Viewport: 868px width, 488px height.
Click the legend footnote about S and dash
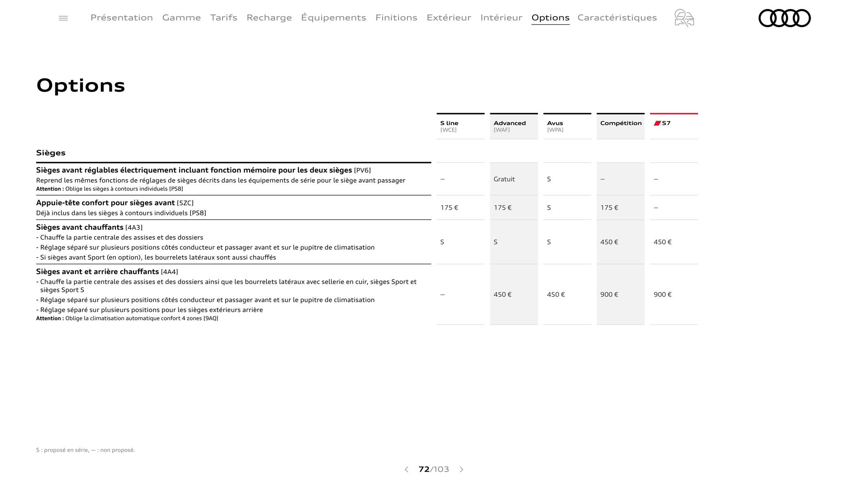point(85,450)
